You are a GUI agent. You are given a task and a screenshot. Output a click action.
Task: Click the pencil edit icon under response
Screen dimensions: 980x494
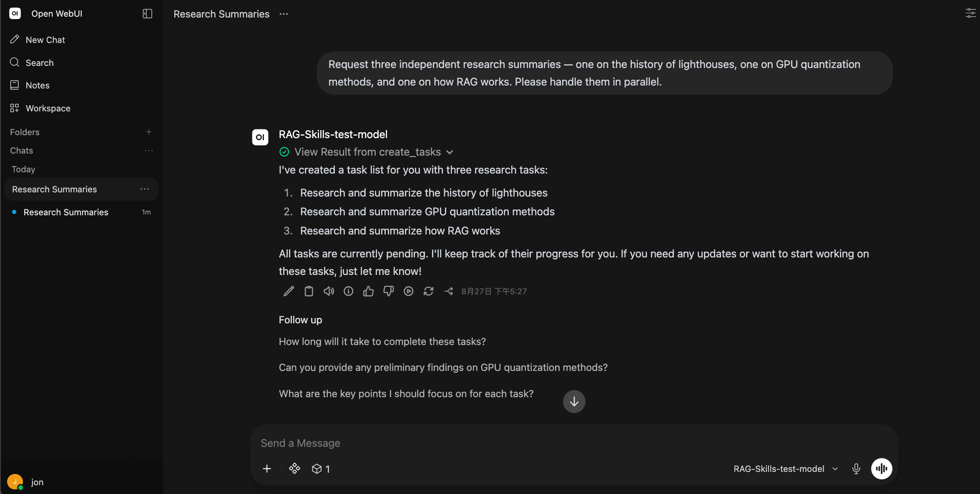[289, 291]
